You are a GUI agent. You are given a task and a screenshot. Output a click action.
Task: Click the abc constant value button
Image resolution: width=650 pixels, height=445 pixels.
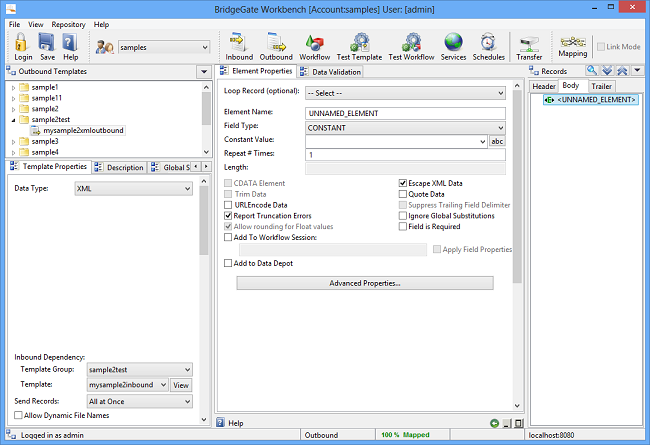(497, 141)
